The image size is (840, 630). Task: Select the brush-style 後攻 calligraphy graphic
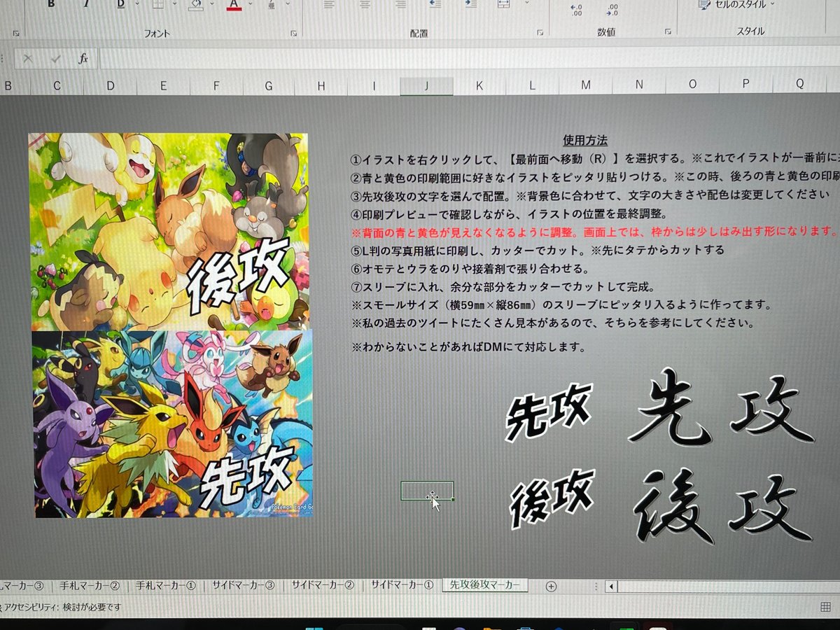724,506
